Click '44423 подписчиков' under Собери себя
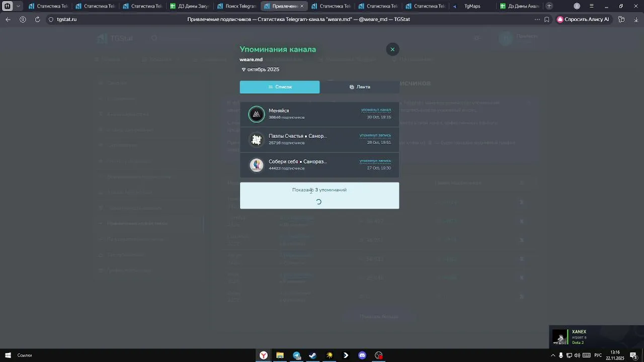Screen dimensions: 644x362 (286, 168)
